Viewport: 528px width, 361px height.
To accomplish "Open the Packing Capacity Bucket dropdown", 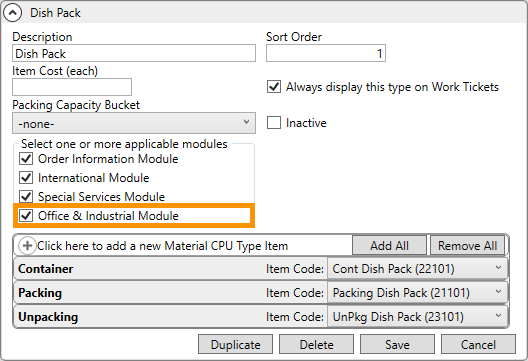I will click(134, 123).
